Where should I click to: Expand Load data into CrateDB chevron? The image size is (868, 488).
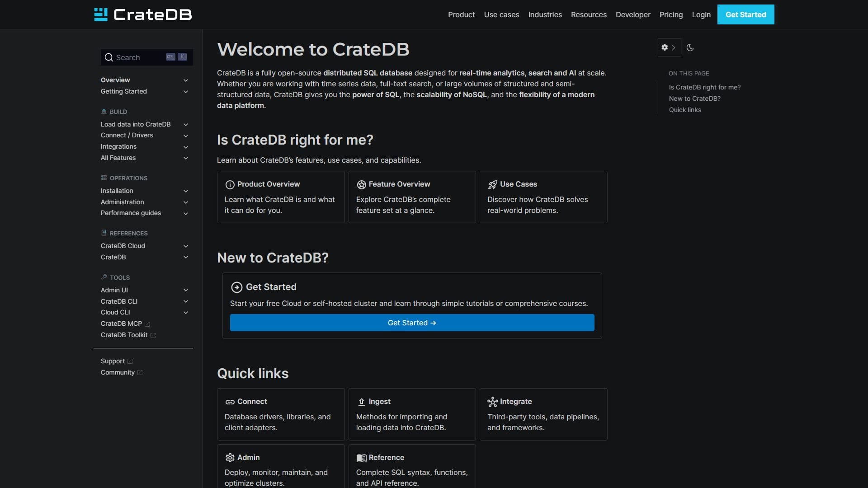click(x=186, y=125)
